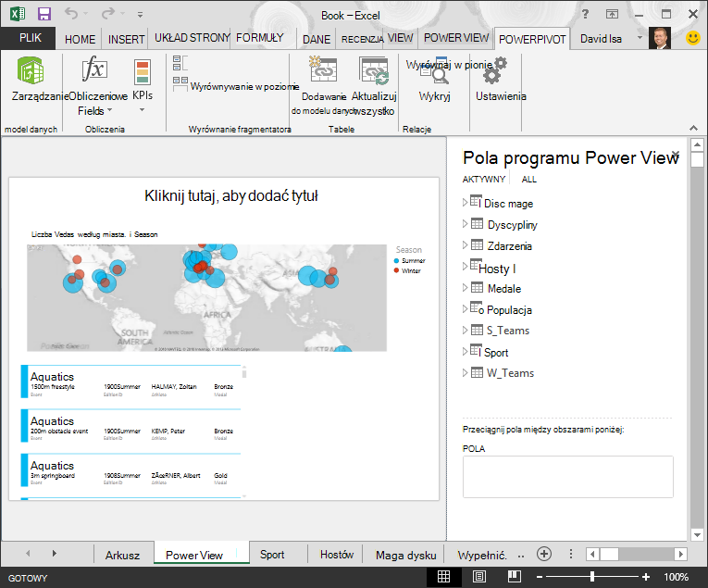
Task: Expand the Dyscypliny table
Action: 466,223
